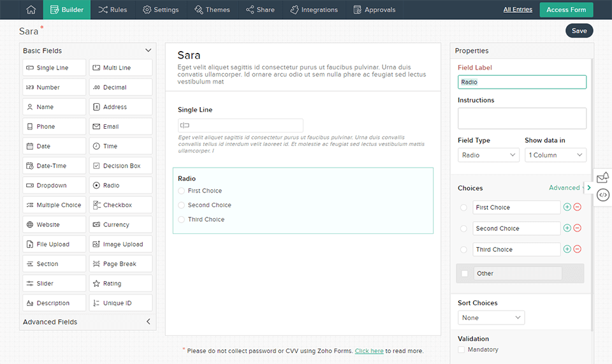The image size is (612, 364).
Task: Open the Show data in dropdown
Action: 555,155
